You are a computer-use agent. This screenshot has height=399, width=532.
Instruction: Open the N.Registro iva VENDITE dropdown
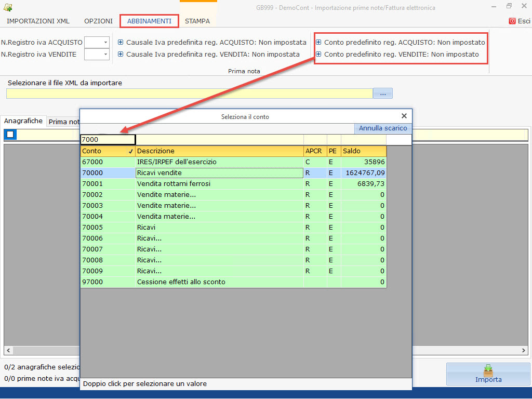click(105, 55)
